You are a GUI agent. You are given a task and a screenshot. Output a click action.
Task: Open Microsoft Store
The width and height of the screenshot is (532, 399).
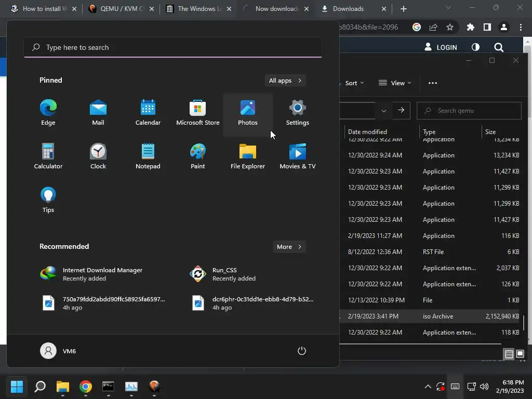tap(198, 113)
